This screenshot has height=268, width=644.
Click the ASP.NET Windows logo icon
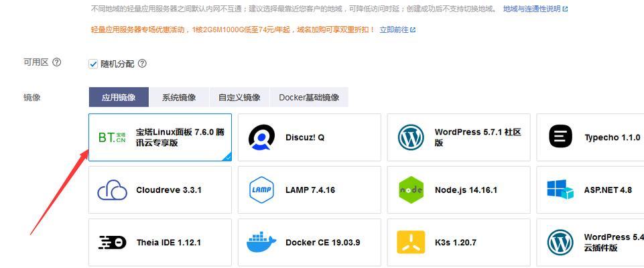point(560,189)
